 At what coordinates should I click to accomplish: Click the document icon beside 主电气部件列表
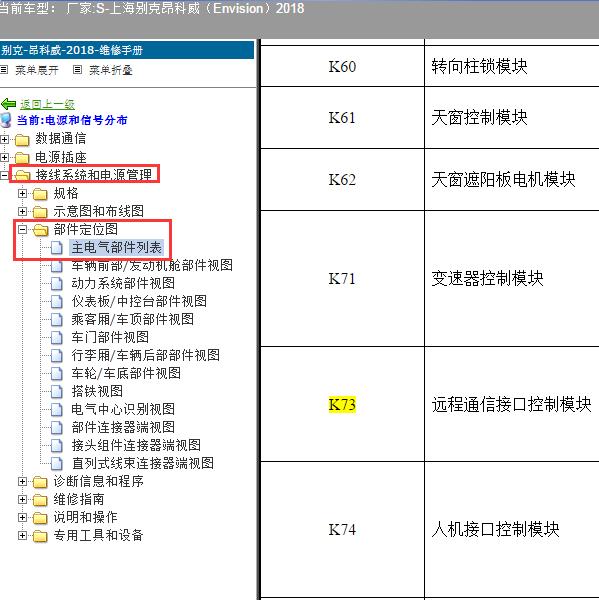point(57,248)
